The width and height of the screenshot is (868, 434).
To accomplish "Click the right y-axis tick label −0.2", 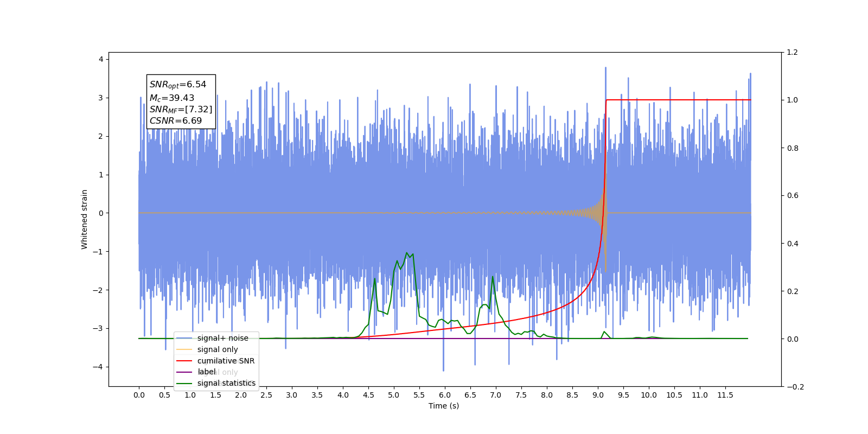I will (795, 386).
